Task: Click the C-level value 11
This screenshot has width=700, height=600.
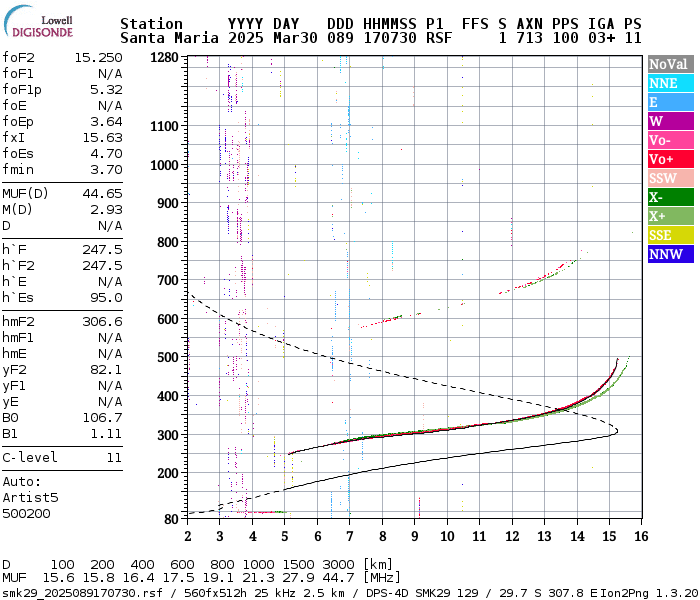Action: click(114, 458)
